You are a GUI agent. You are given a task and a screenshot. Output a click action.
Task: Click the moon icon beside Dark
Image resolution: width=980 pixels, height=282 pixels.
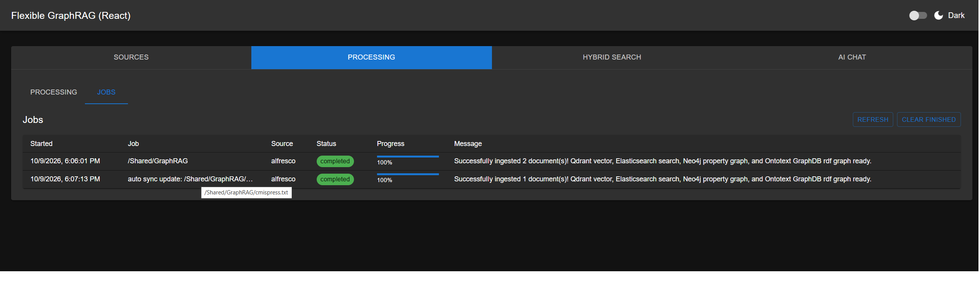tap(938, 15)
